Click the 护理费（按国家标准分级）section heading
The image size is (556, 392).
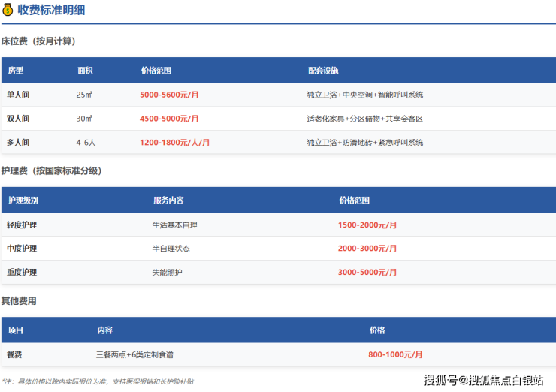click(x=52, y=170)
